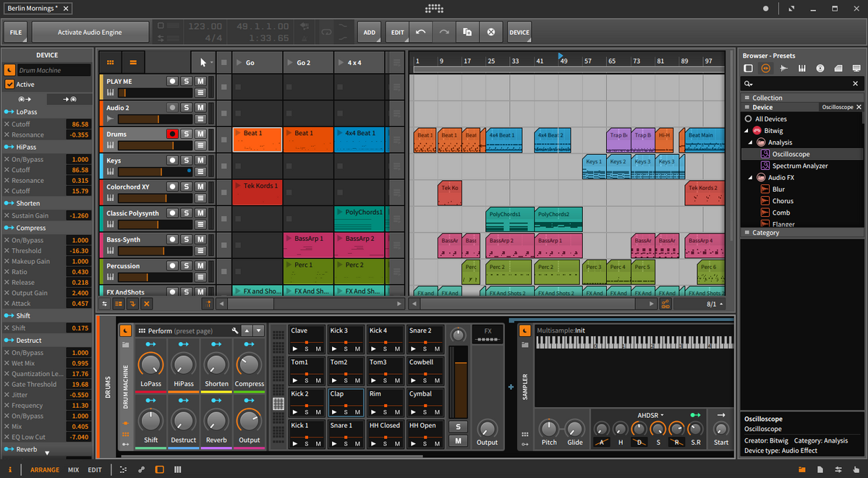The image size is (868, 478).
Task: Solo the Keys track
Action: (x=186, y=160)
